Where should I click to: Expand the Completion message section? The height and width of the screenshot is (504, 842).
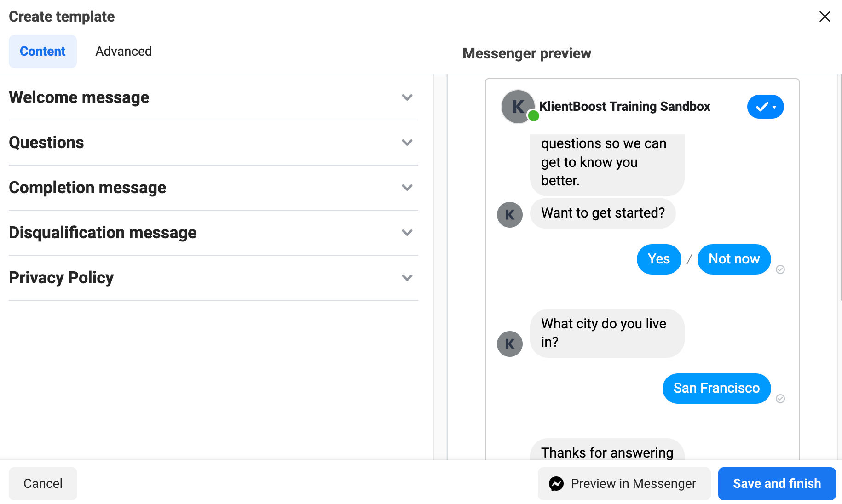pos(407,188)
